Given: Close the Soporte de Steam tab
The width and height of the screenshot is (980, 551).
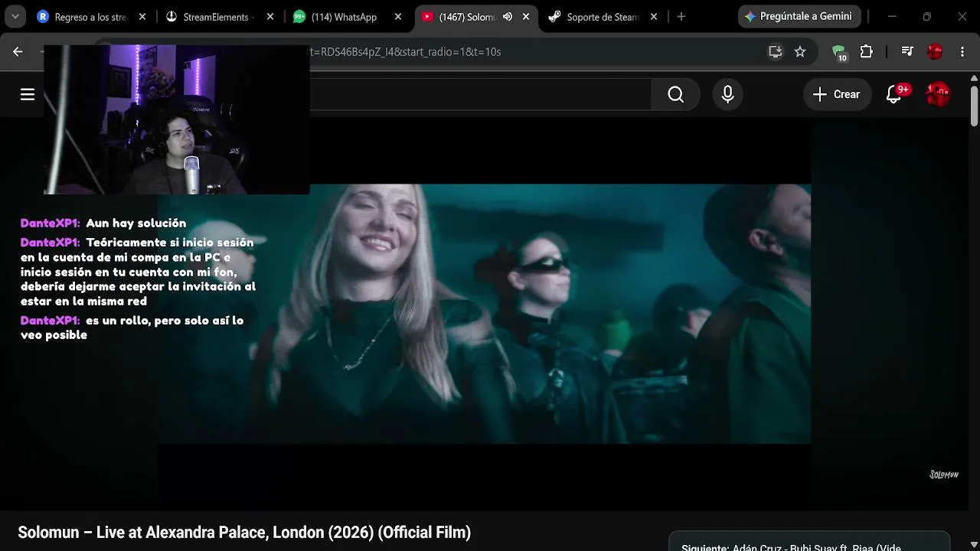Looking at the screenshot, I should (x=653, y=17).
